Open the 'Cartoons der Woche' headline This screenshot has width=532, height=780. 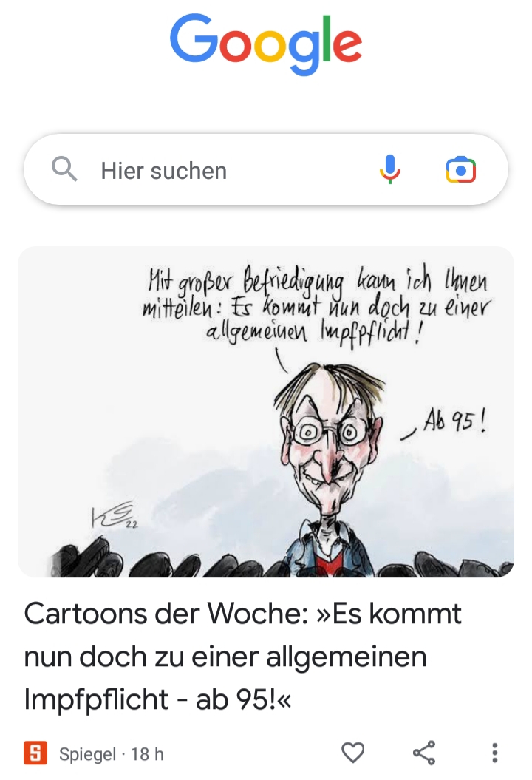(x=242, y=656)
